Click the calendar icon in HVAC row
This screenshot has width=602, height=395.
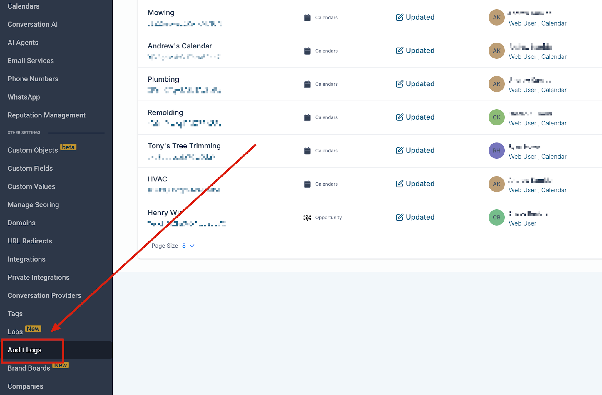(307, 184)
